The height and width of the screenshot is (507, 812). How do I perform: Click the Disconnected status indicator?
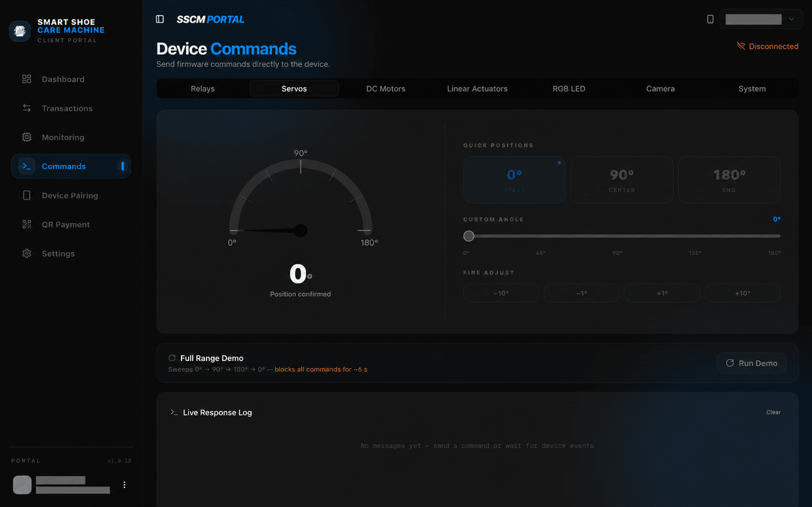click(x=768, y=46)
